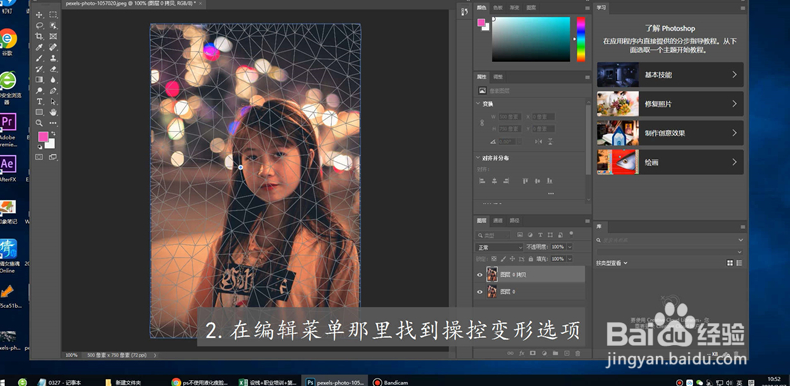This screenshot has height=386, width=790.
Task: Select the Frame tool
Action: tap(53, 36)
